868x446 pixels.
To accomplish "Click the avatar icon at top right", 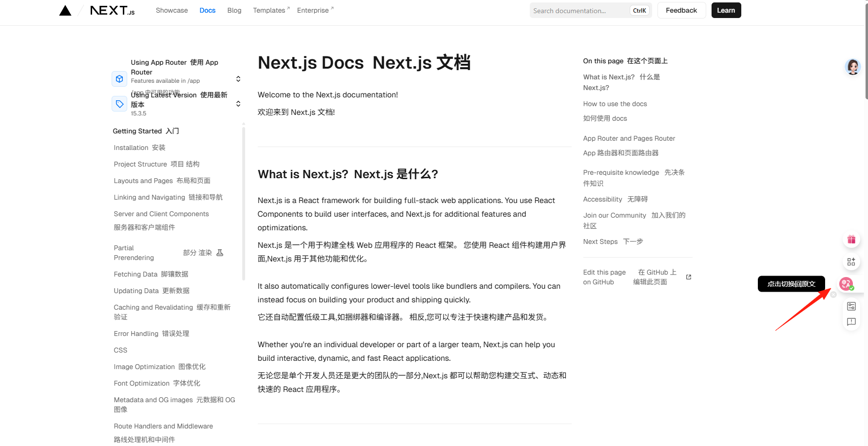I will (853, 67).
